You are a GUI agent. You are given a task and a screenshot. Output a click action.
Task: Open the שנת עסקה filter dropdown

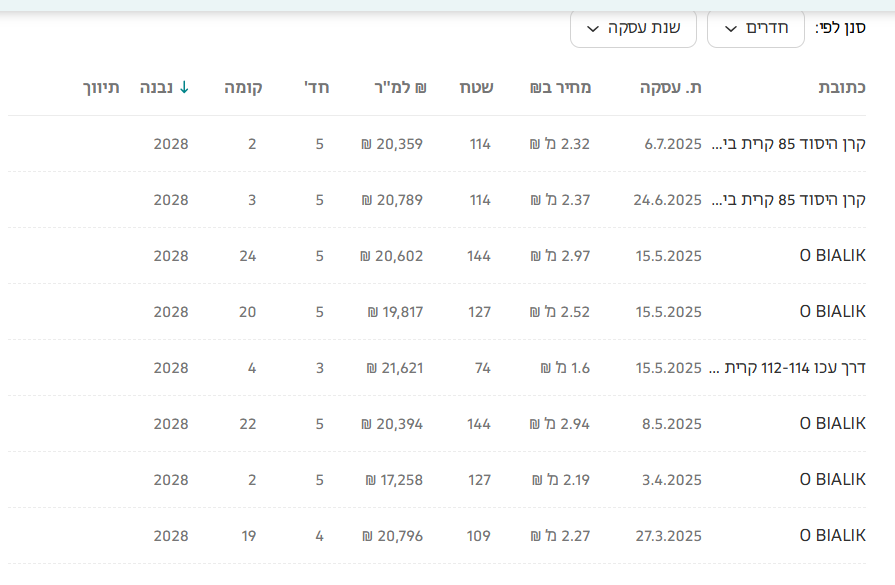(633, 28)
